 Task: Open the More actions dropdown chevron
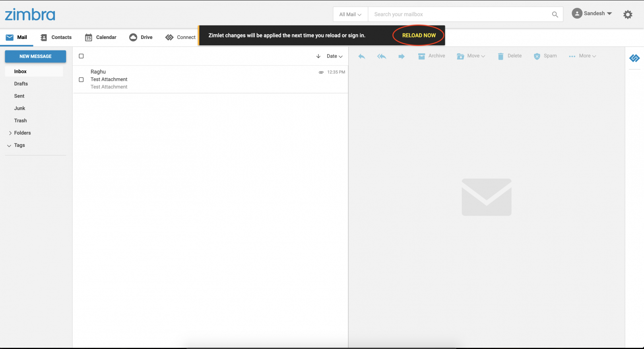click(594, 56)
